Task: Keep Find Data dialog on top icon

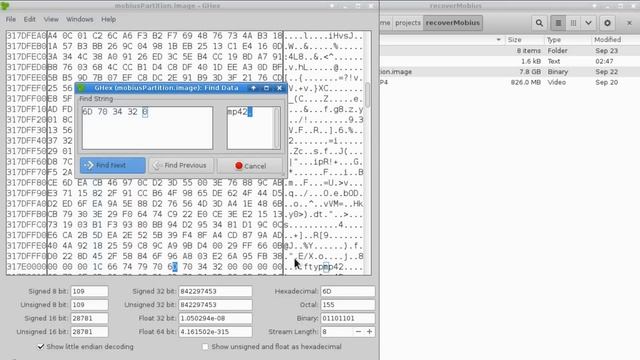Action: 253,88
